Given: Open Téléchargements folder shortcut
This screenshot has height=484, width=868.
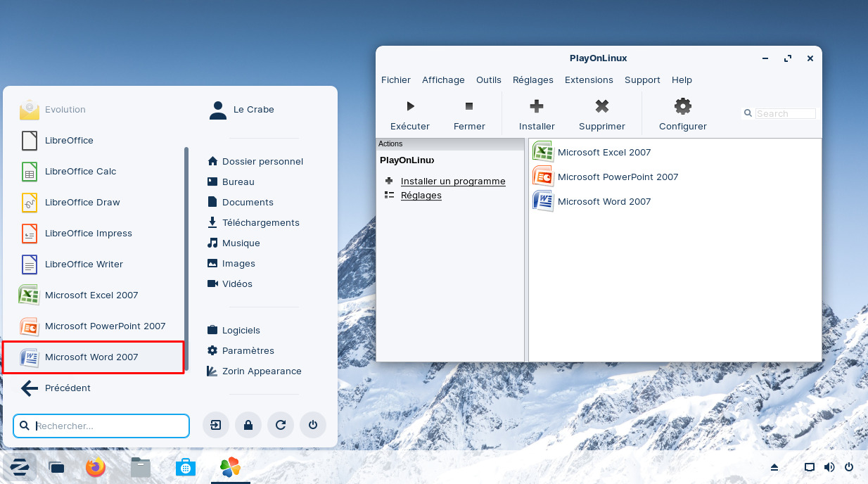Looking at the screenshot, I should (253, 222).
